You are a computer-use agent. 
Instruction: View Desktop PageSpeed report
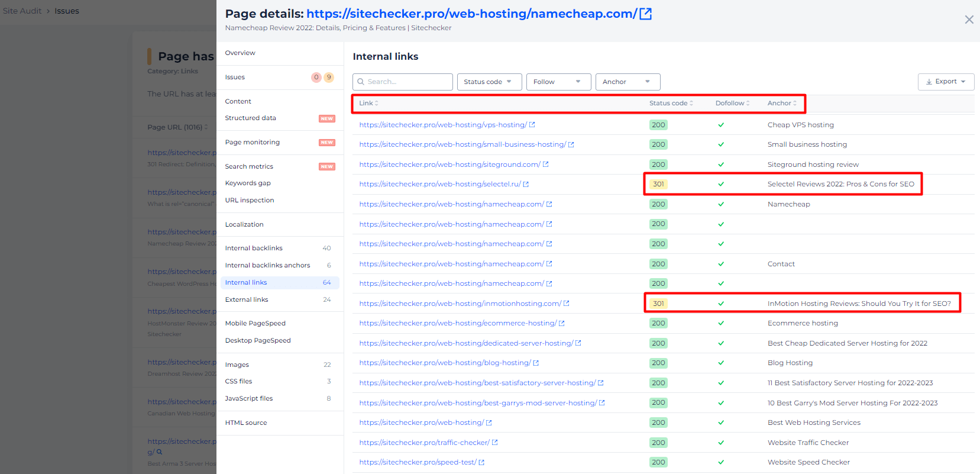pyautogui.click(x=258, y=340)
